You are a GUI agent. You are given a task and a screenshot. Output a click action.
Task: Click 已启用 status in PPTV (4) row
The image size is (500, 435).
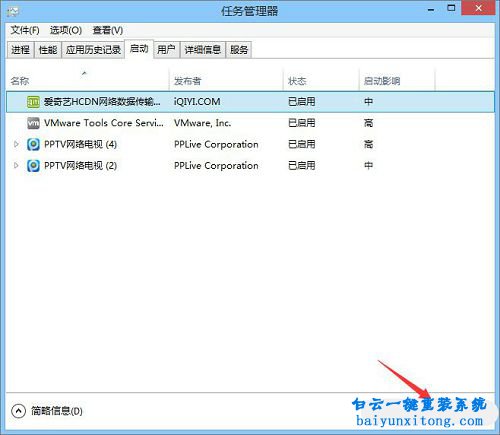point(302,144)
